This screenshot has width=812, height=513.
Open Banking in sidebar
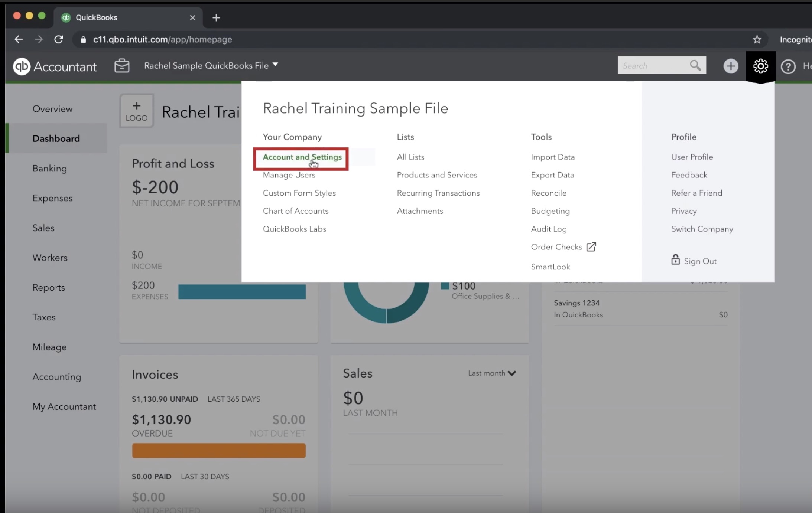click(49, 169)
